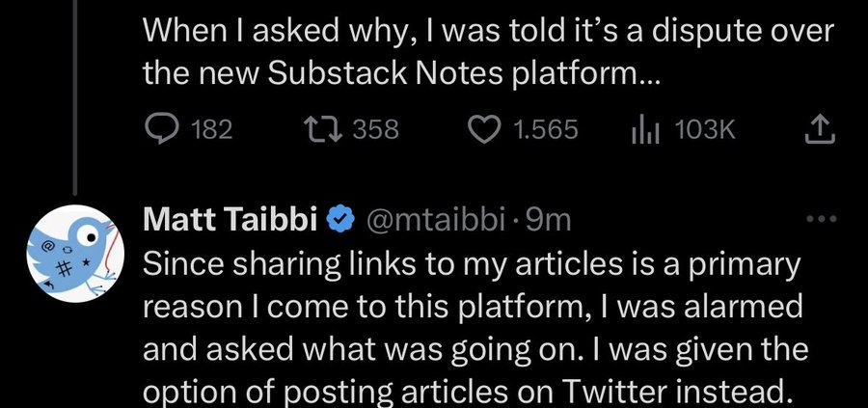Click the 103K views count
868x408 pixels.
(705, 130)
